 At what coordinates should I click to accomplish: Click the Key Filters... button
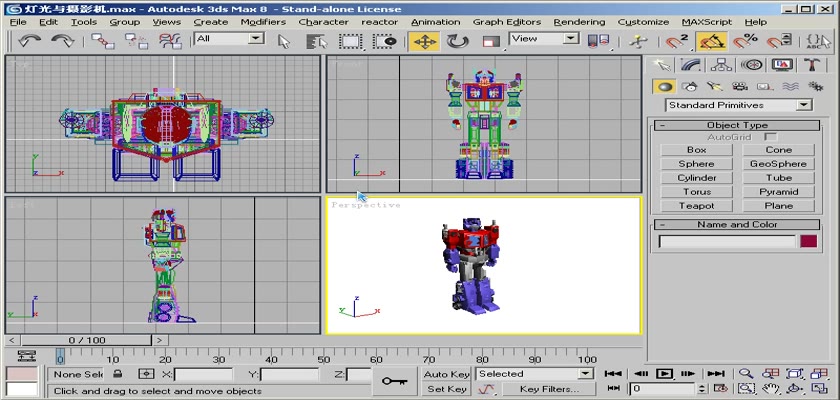tap(549, 389)
